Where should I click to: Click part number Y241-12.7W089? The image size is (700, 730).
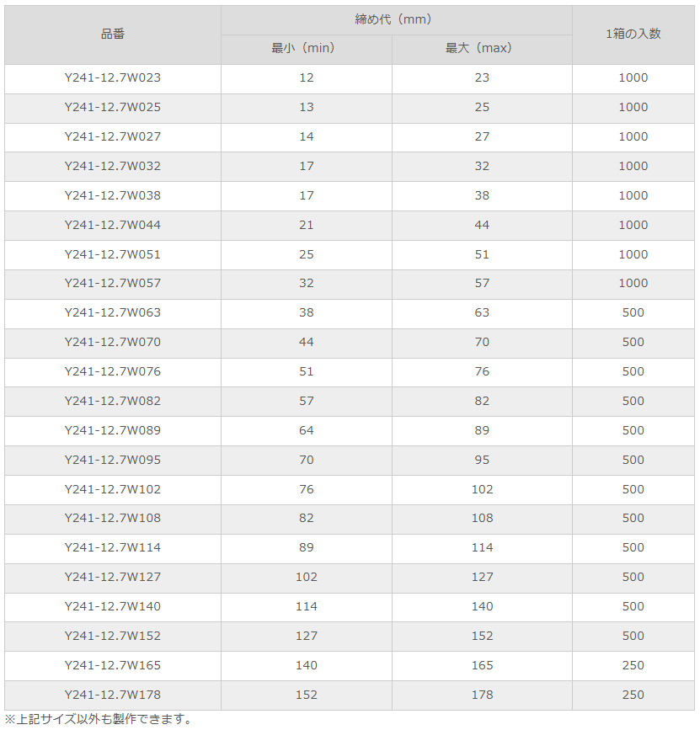tap(113, 430)
